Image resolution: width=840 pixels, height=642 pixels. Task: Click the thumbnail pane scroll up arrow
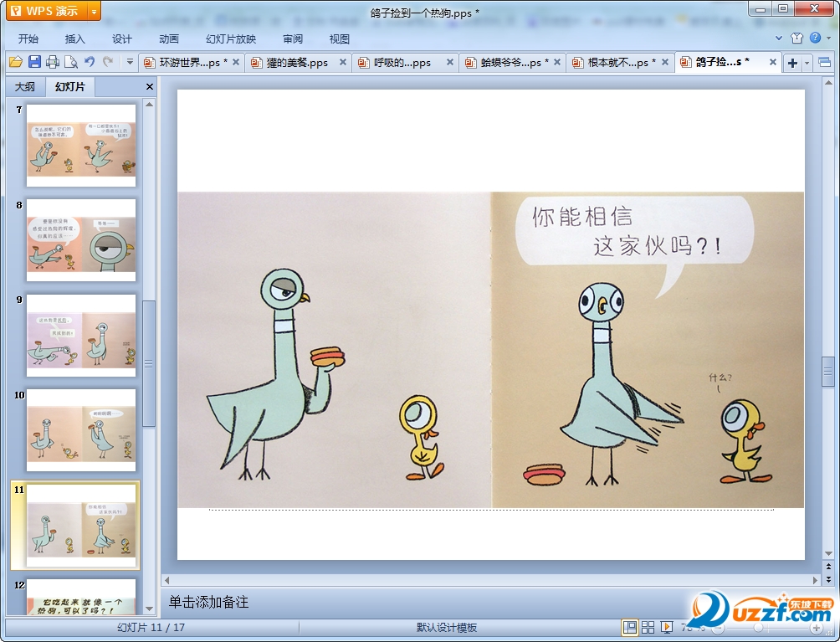coord(150,105)
